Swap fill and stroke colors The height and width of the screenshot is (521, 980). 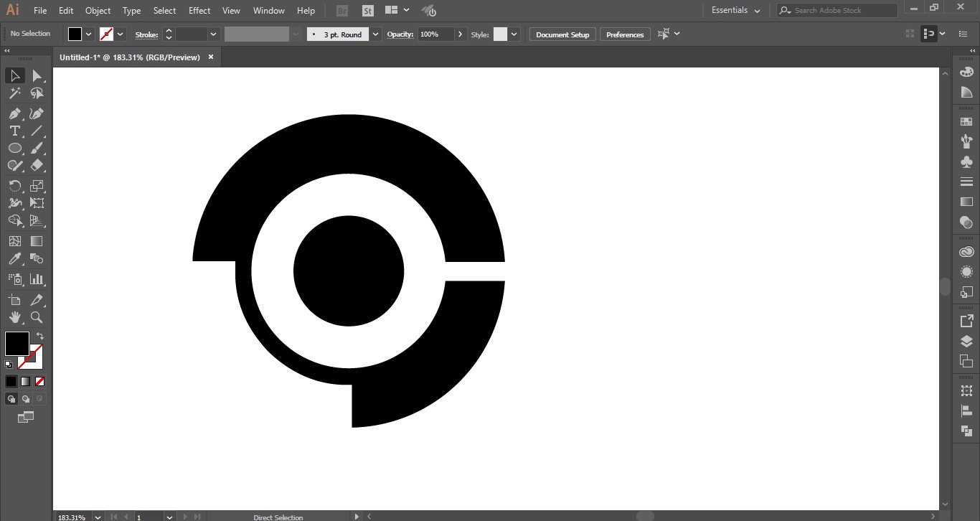click(x=40, y=336)
